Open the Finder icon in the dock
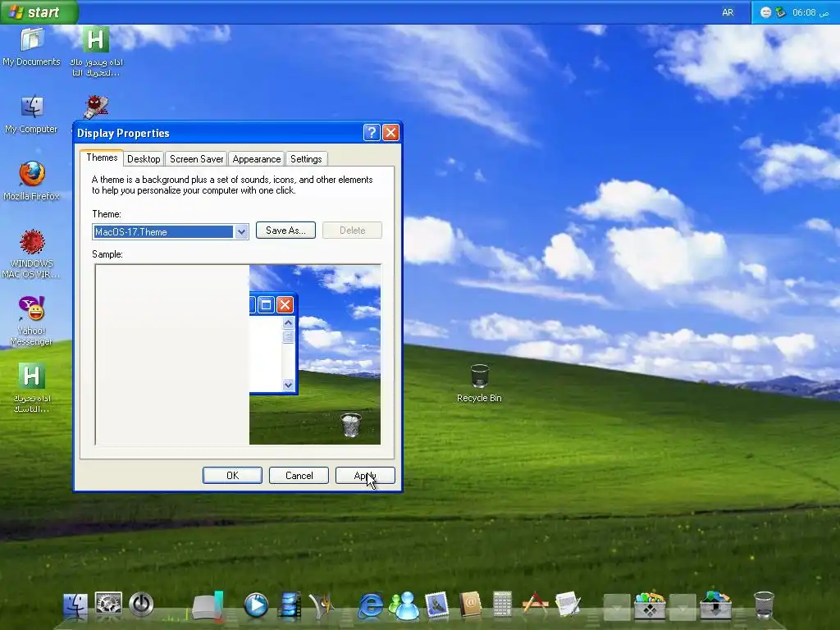The height and width of the screenshot is (630, 840). click(x=75, y=606)
